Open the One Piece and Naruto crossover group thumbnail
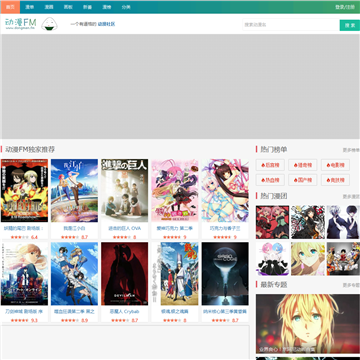This screenshot has width=360, height=360. pos(343,259)
